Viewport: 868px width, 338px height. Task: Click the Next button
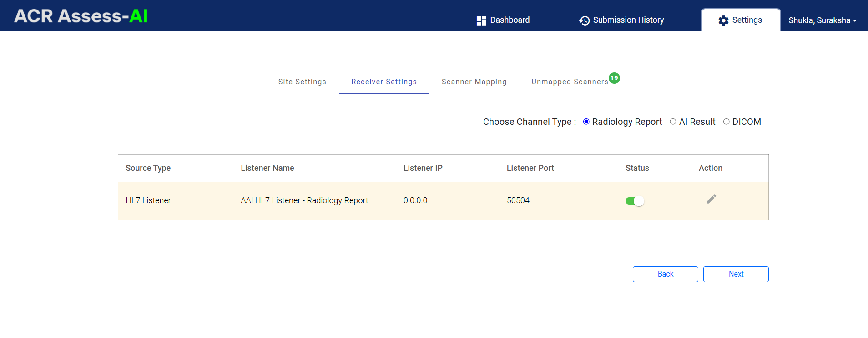736,274
